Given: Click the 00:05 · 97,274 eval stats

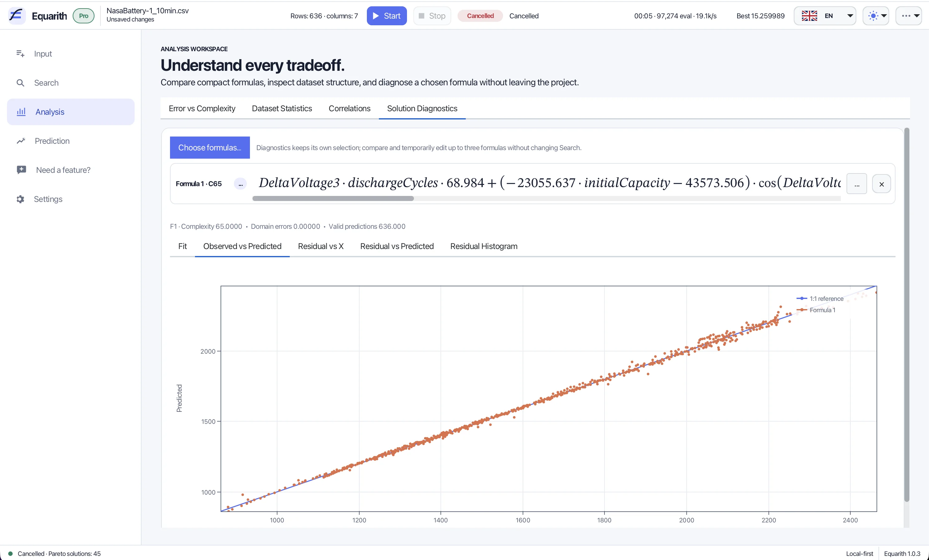Looking at the screenshot, I should tap(675, 16).
